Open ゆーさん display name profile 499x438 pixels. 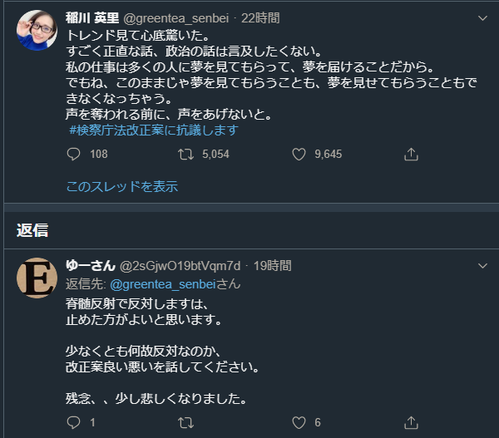(90, 266)
